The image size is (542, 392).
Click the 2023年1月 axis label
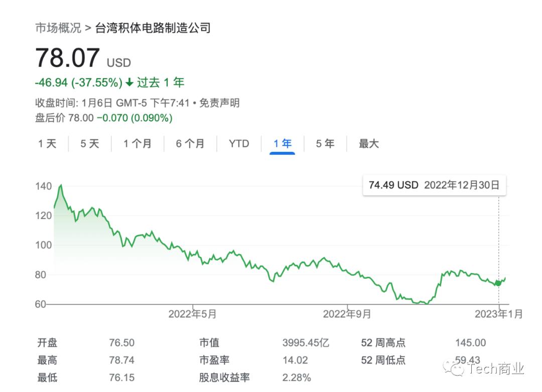pyautogui.click(x=498, y=314)
